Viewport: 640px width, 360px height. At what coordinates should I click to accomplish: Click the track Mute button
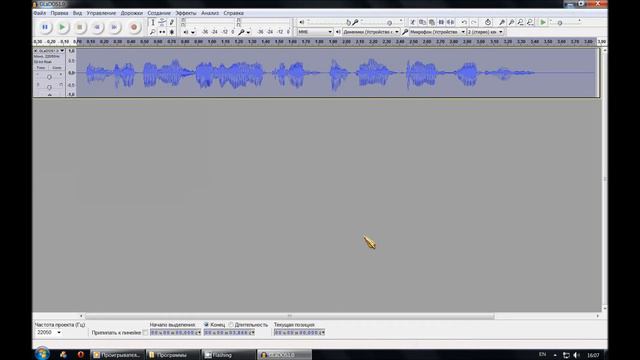pos(41,68)
